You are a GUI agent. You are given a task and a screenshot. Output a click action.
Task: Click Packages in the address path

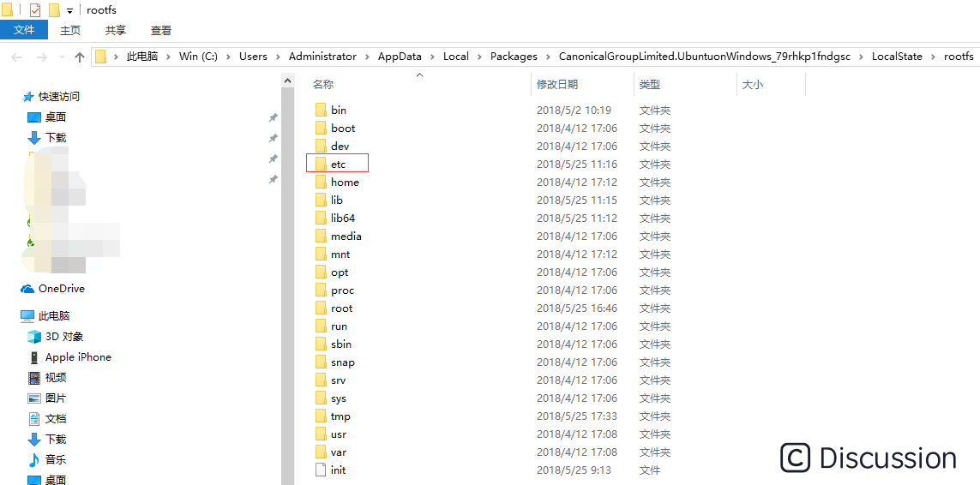tap(514, 57)
